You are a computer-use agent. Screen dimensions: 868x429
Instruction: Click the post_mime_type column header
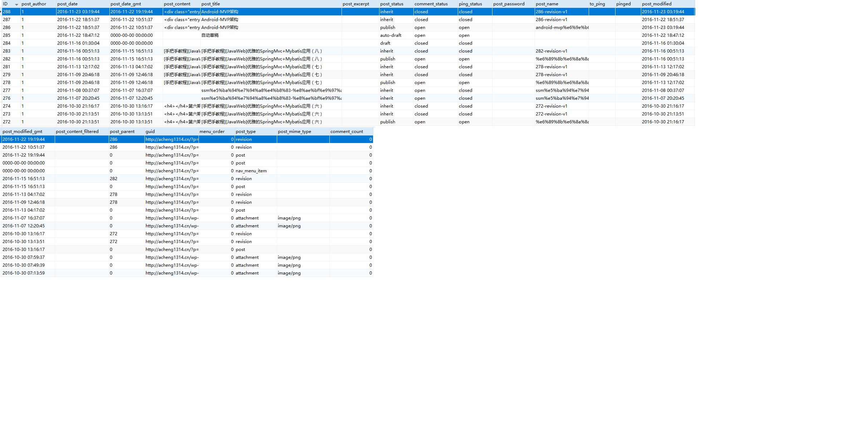tap(294, 132)
